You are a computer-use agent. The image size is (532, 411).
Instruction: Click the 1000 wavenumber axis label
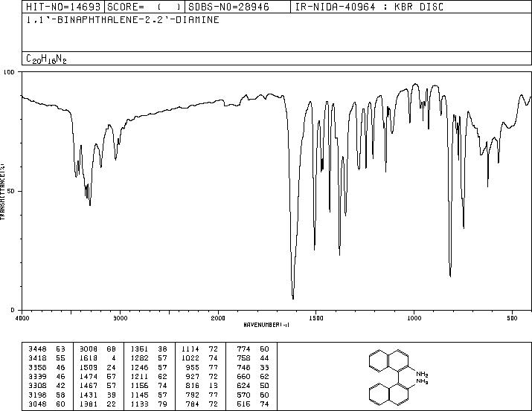pos(414,318)
